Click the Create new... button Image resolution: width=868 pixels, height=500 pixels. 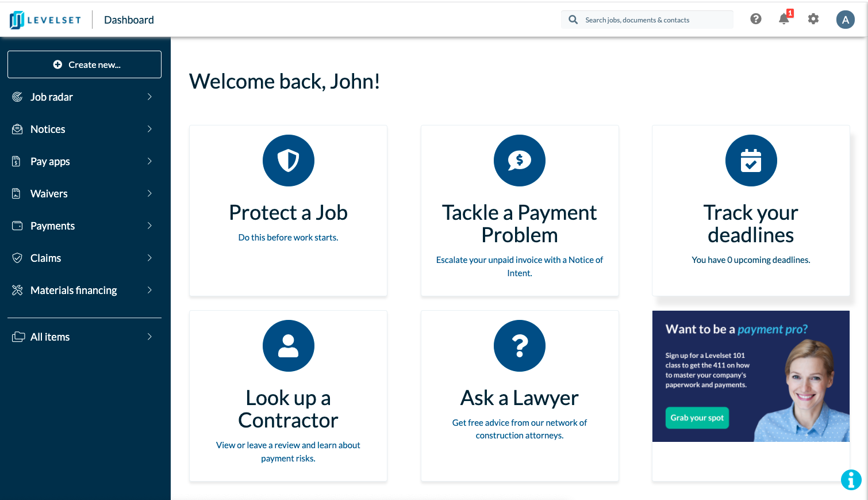(85, 64)
